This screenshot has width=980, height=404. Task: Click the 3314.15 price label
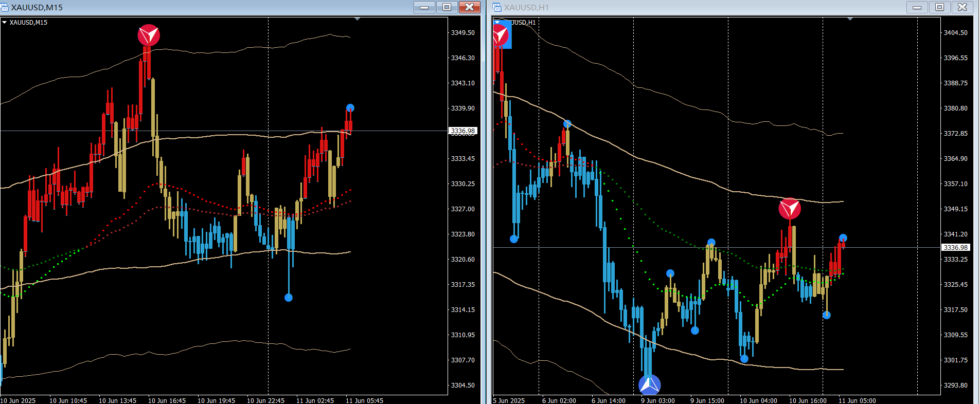[x=463, y=309]
